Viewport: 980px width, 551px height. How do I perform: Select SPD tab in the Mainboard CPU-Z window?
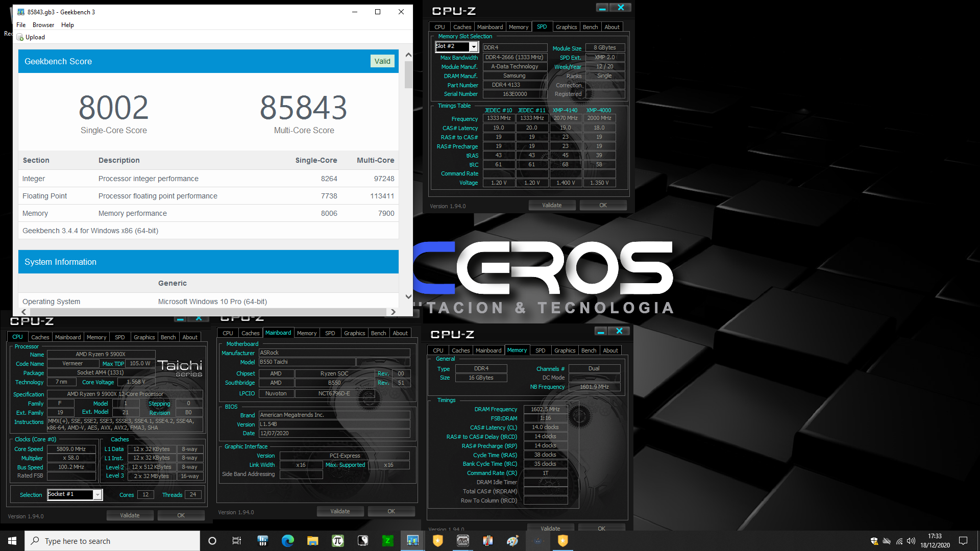(x=330, y=333)
